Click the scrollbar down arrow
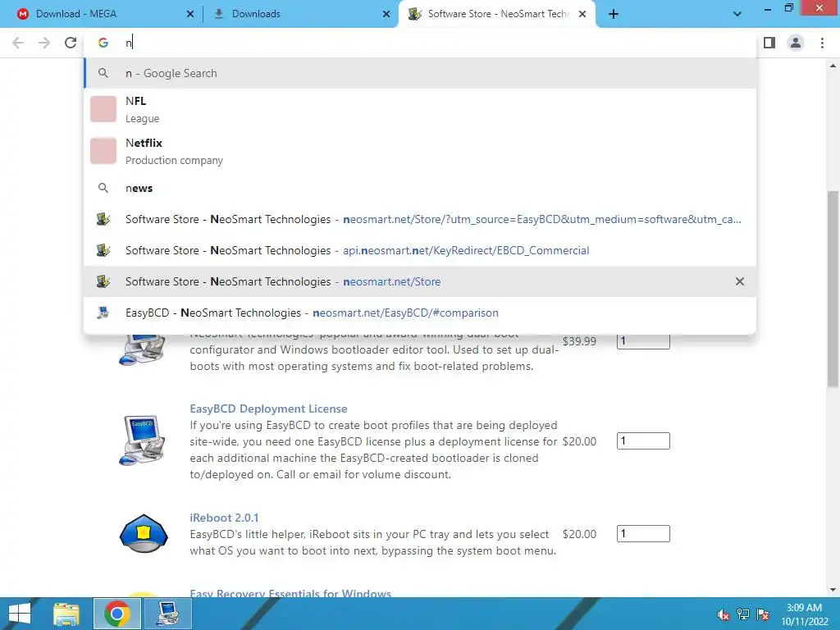The height and width of the screenshot is (630, 840). [x=833, y=591]
